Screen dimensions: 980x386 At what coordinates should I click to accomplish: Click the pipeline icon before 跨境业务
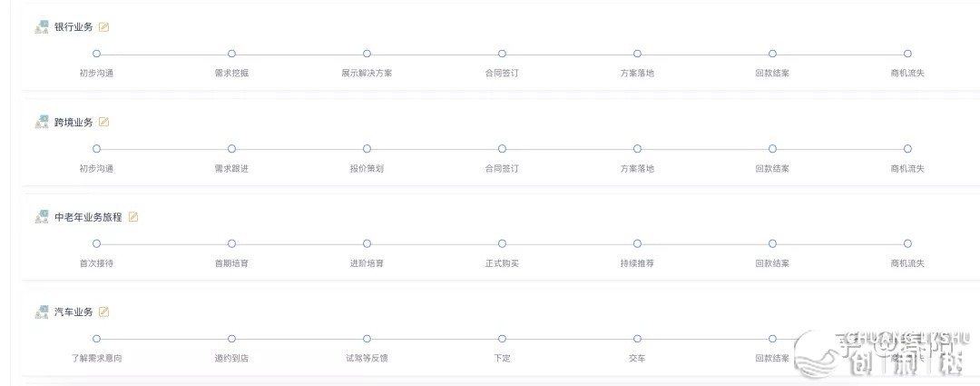pyautogui.click(x=42, y=123)
